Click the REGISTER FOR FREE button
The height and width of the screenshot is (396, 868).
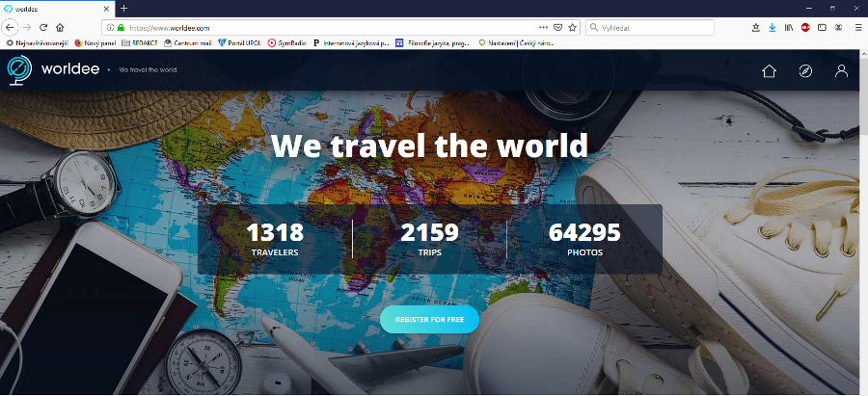click(x=429, y=319)
